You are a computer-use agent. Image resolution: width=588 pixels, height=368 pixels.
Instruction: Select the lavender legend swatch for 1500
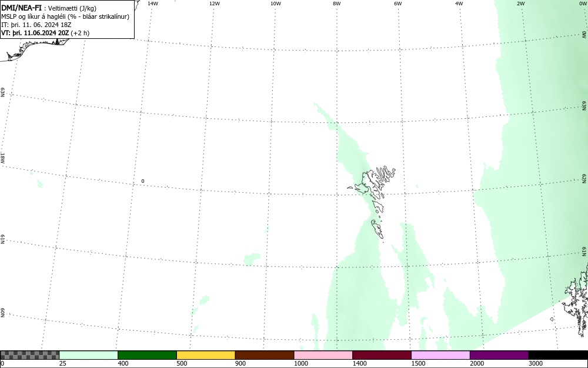coord(440,355)
